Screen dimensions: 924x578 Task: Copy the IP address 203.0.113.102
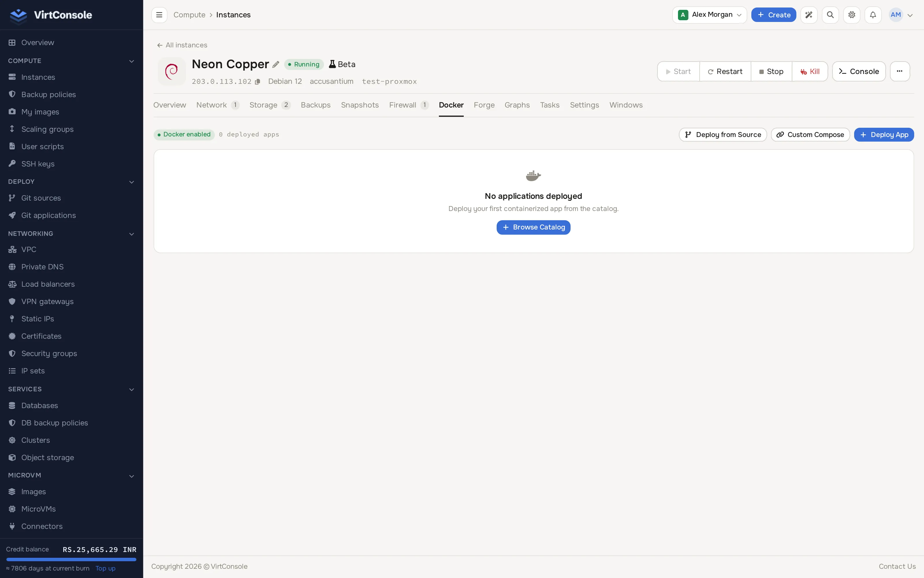(x=257, y=81)
